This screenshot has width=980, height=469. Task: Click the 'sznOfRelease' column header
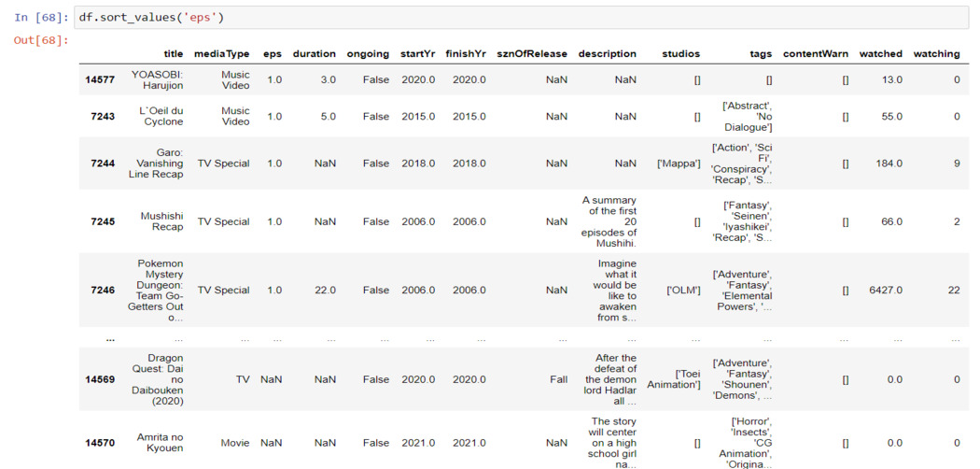tap(531, 54)
